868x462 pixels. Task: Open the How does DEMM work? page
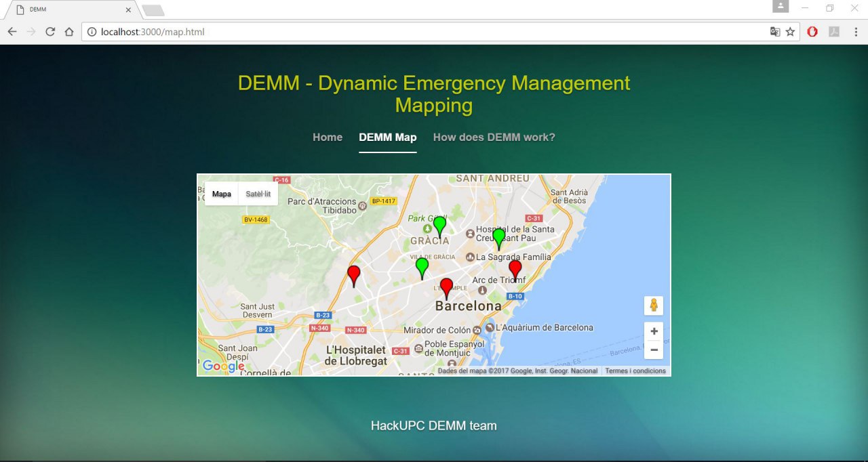[494, 137]
